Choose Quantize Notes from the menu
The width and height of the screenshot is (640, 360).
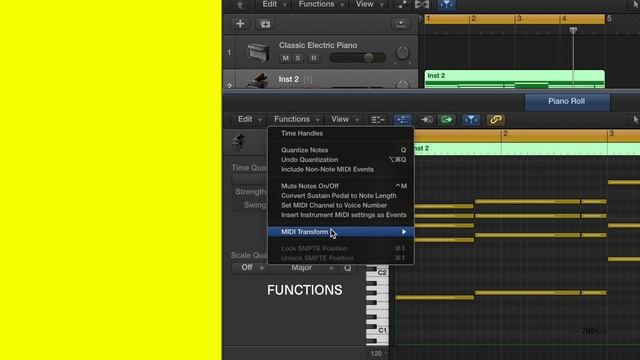coord(341,150)
